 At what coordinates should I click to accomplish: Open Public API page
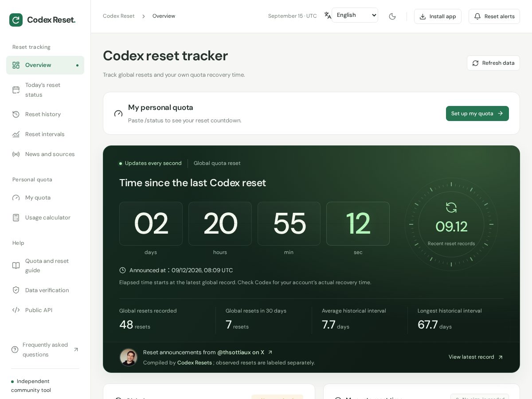point(45,310)
